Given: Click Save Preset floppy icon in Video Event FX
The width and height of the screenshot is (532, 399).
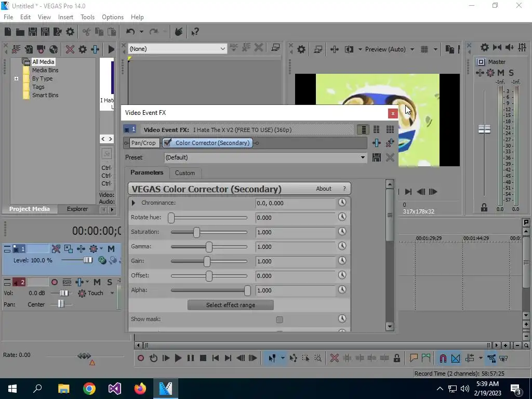Looking at the screenshot, I should click(376, 157).
